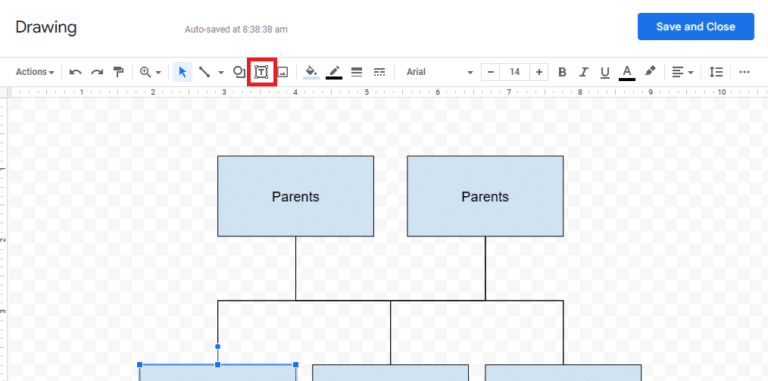Open the More options ellipsis menu
The image size is (768, 381).
pos(744,72)
